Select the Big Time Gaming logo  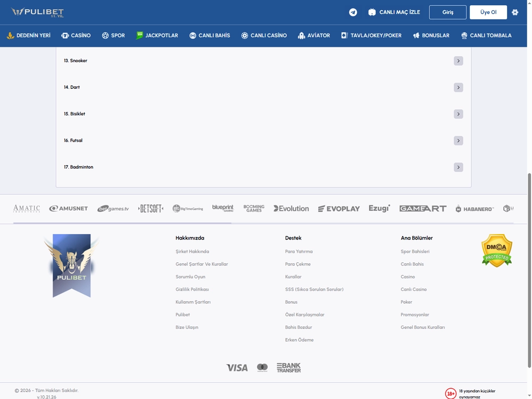point(188,209)
